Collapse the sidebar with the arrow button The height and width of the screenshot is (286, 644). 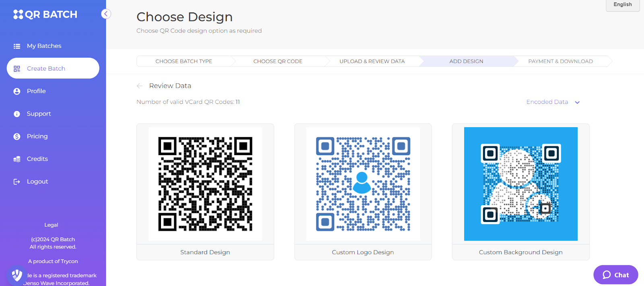point(106,14)
